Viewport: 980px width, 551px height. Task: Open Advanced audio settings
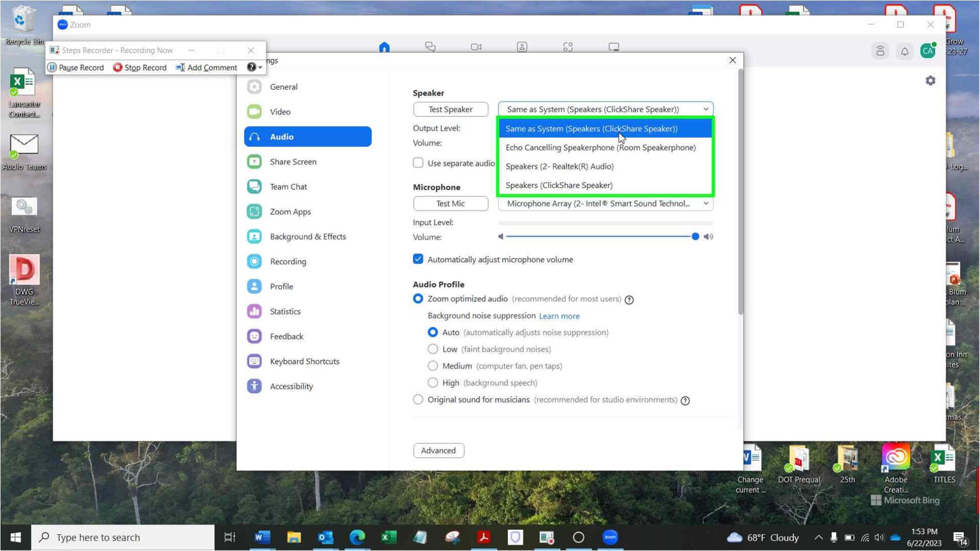click(x=438, y=451)
